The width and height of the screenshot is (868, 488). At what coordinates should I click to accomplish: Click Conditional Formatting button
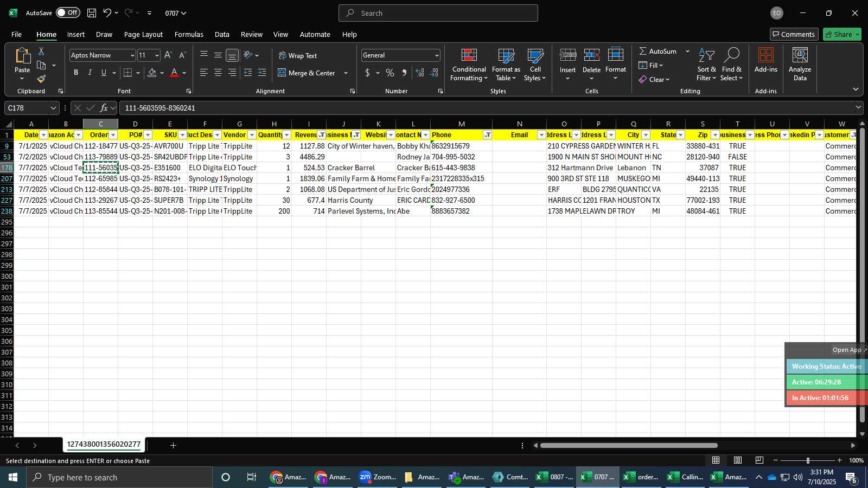click(x=469, y=65)
